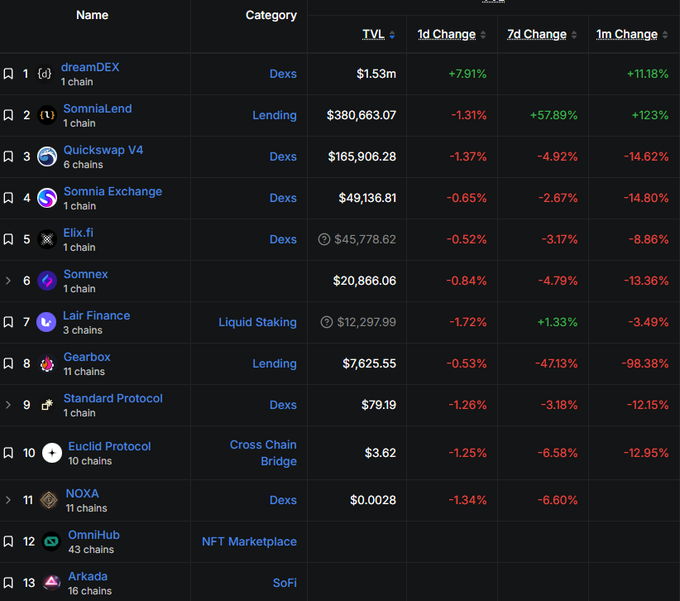Open Euclid Protocol link

(109, 446)
